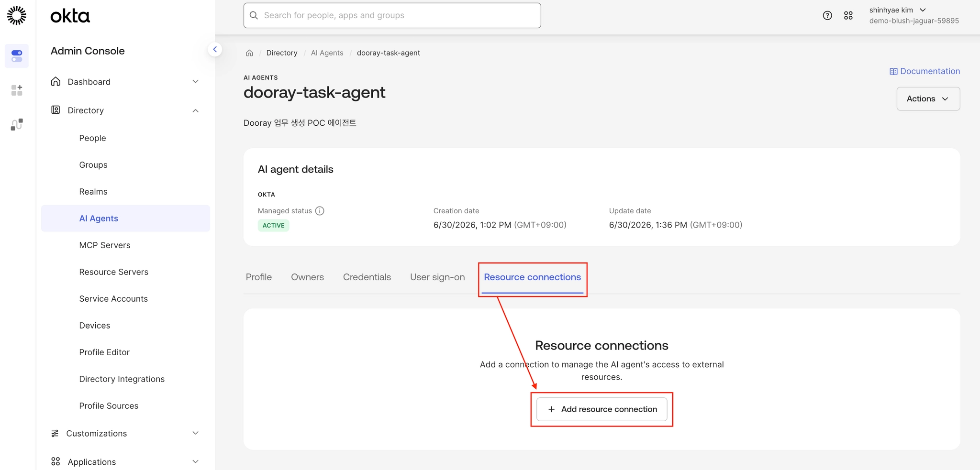
Task: Open Devices in the sidebar
Action: 125,326
